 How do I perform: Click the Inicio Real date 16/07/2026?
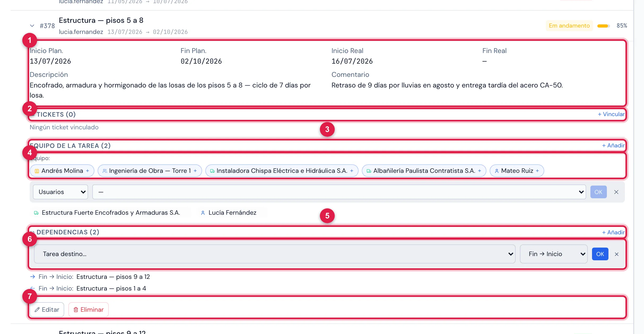352,61
